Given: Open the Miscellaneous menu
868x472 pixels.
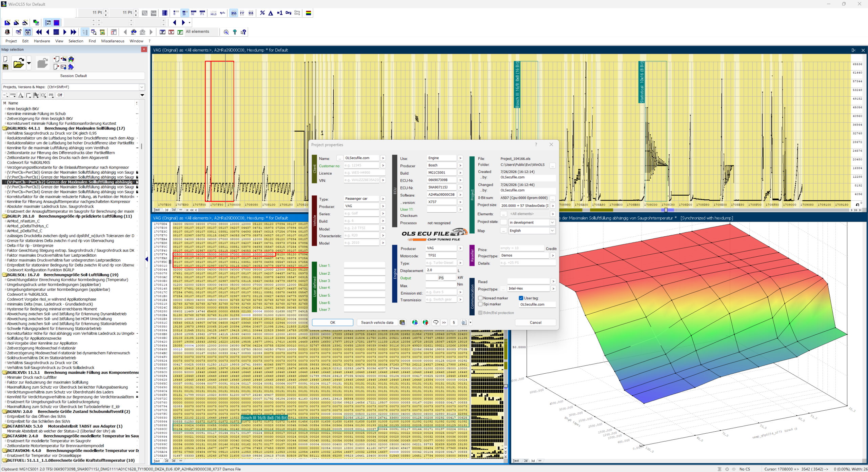Looking at the screenshot, I should coord(113,41).
